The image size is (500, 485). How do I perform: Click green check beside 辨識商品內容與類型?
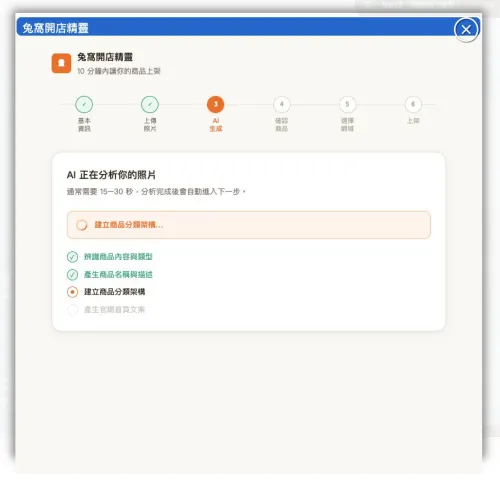(72, 257)
